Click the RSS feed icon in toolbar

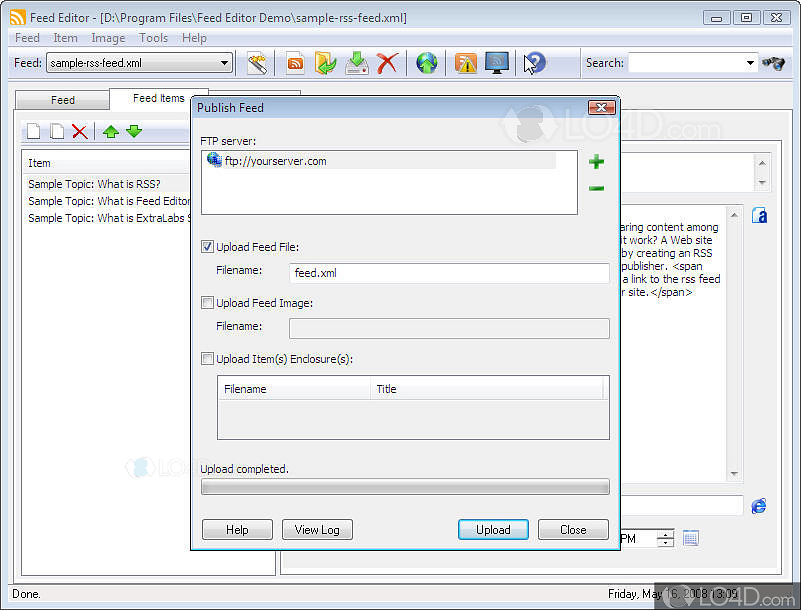[295, 63]
